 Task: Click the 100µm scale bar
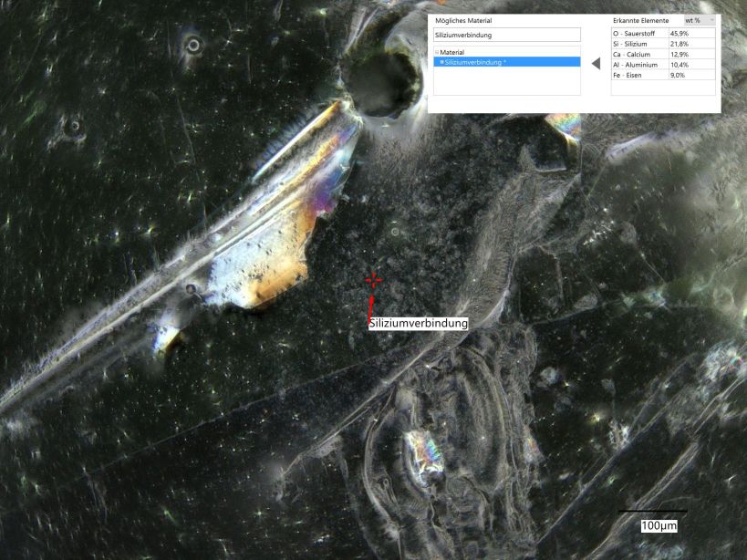652,512
